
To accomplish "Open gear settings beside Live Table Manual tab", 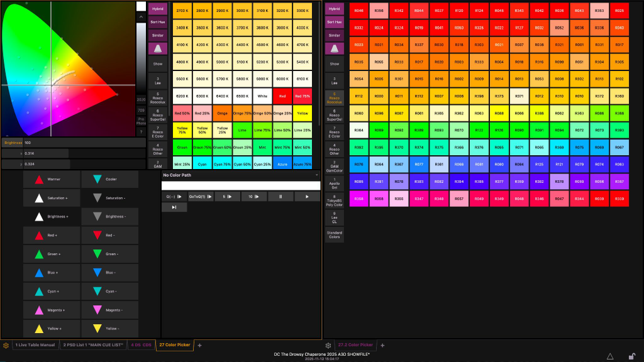I will pos(6,346).
